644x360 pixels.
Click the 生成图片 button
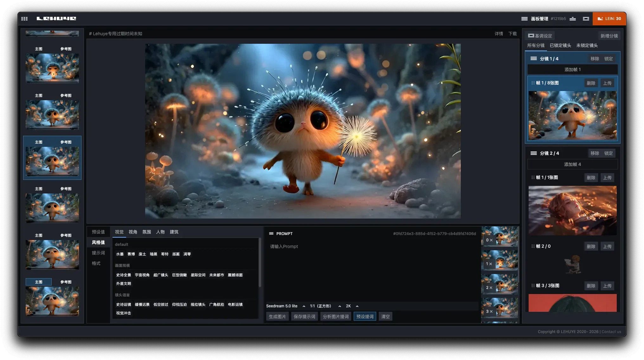click(x=277, y=317)
